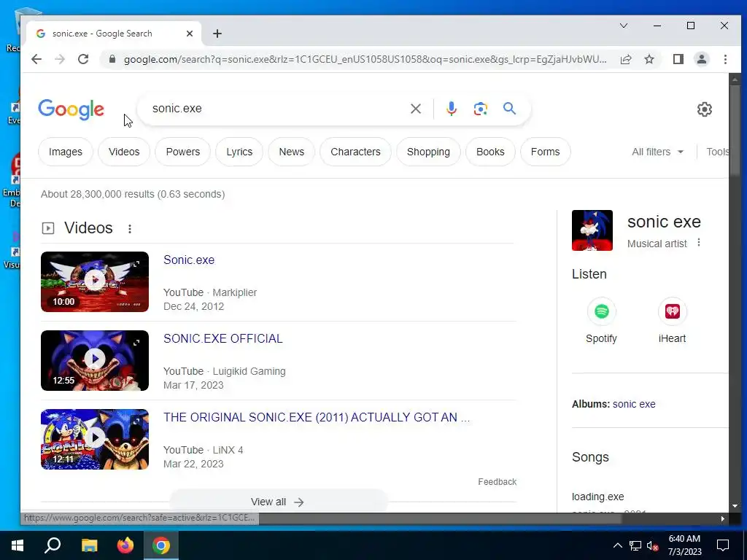The width and height of the screenshot is (747, 560).
Task: Open the network status tray icon
Action: [635, 545]
